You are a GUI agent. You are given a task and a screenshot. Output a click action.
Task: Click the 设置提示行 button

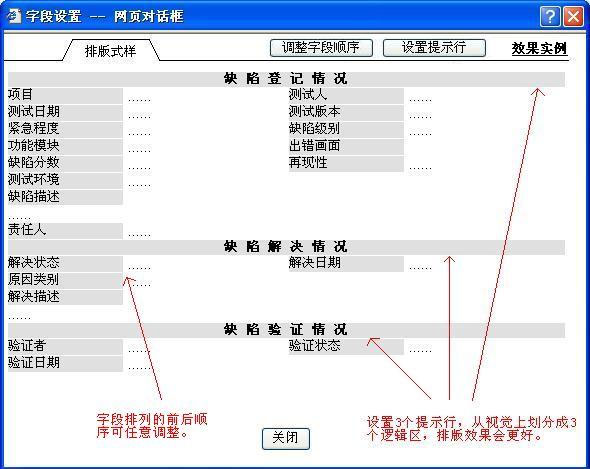pos(434,48)
